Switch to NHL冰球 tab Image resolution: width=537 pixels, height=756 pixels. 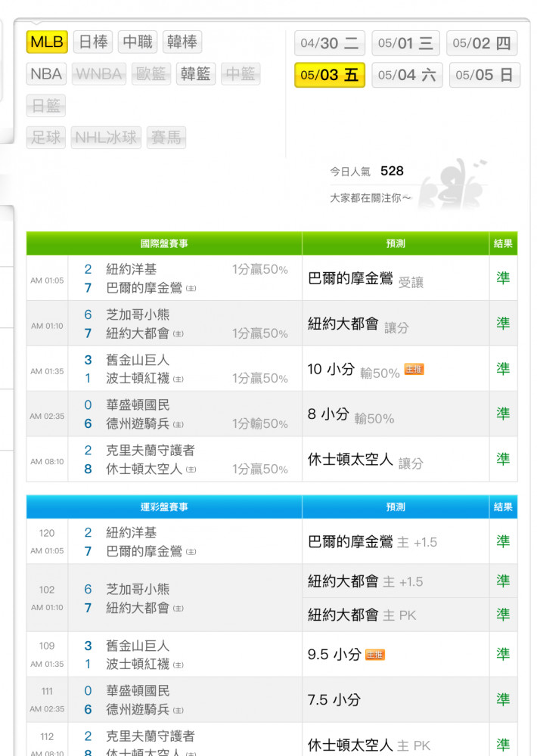(106, 138)
